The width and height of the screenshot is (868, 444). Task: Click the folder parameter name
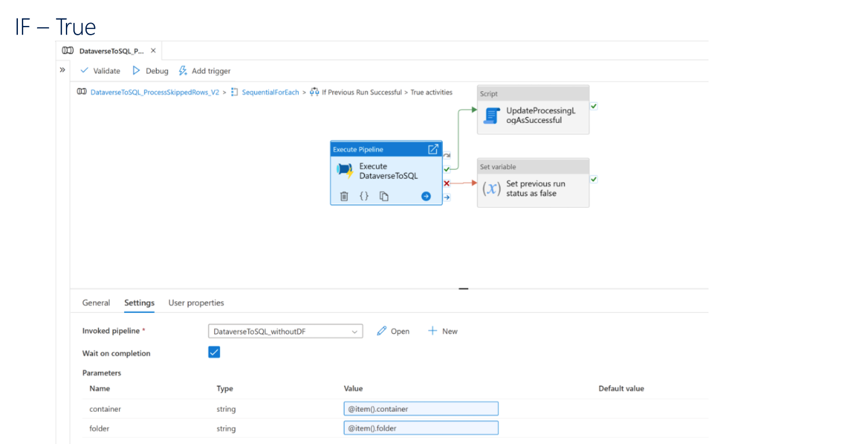(99, 429)
